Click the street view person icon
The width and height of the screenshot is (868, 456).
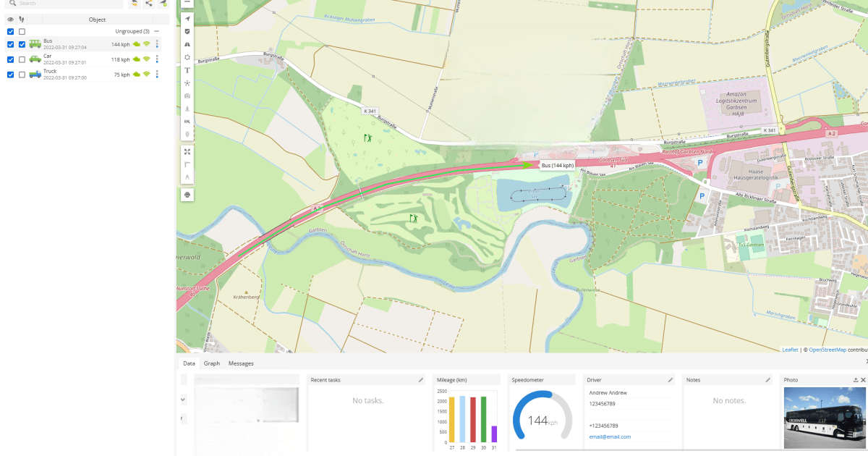point(187,109)
